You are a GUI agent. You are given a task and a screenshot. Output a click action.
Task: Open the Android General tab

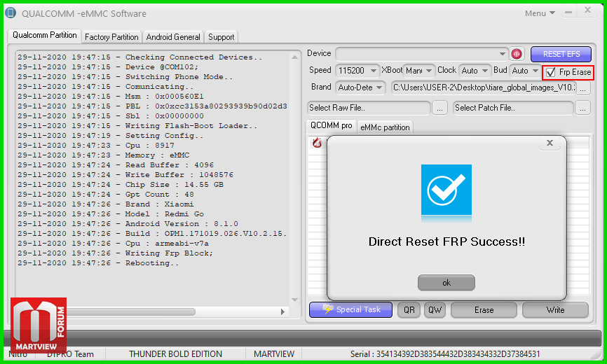click(x=173, y=37)
